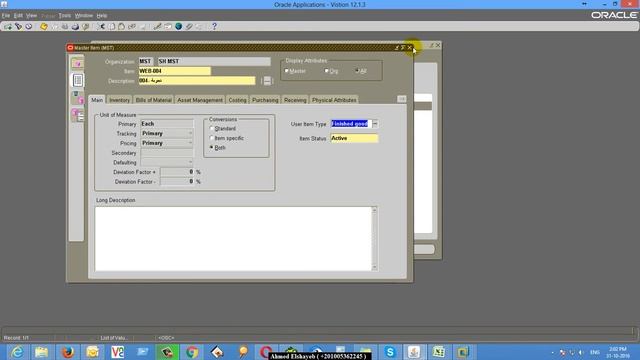Open the Window menu
640x360 pixels.
[x=84, y=16]
